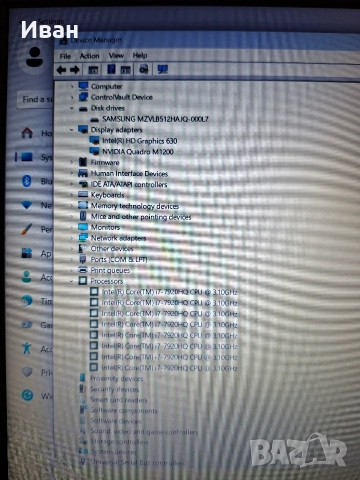Select Smart card readers category
This screenshot has height=480, width=360.
119,400
